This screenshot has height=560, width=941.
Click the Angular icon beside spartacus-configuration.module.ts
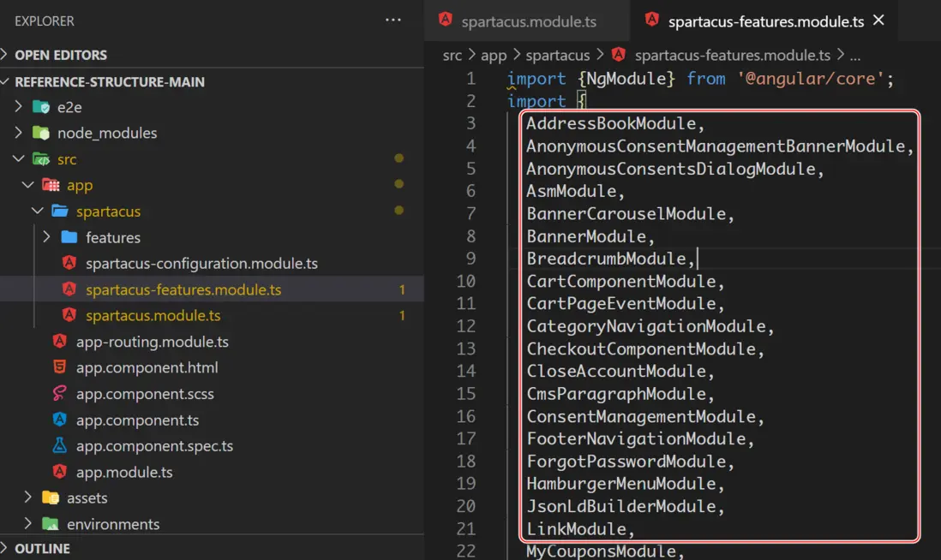click(x=69, y=263)
